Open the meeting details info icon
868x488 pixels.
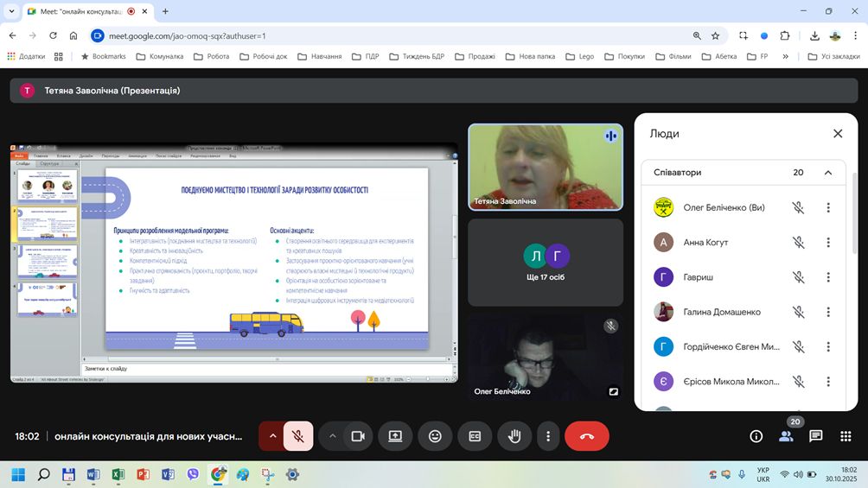[x=756, y=436]
